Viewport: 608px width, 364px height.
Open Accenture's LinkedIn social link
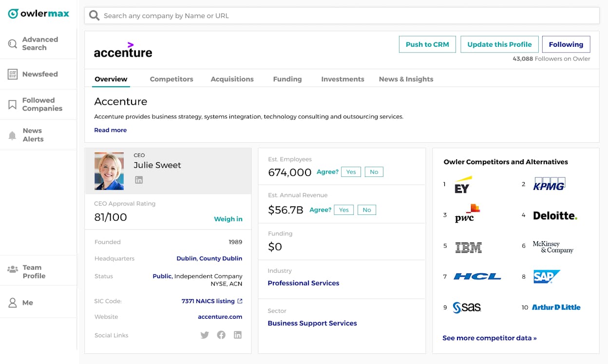pyautogui.click(x=238, y=335)
